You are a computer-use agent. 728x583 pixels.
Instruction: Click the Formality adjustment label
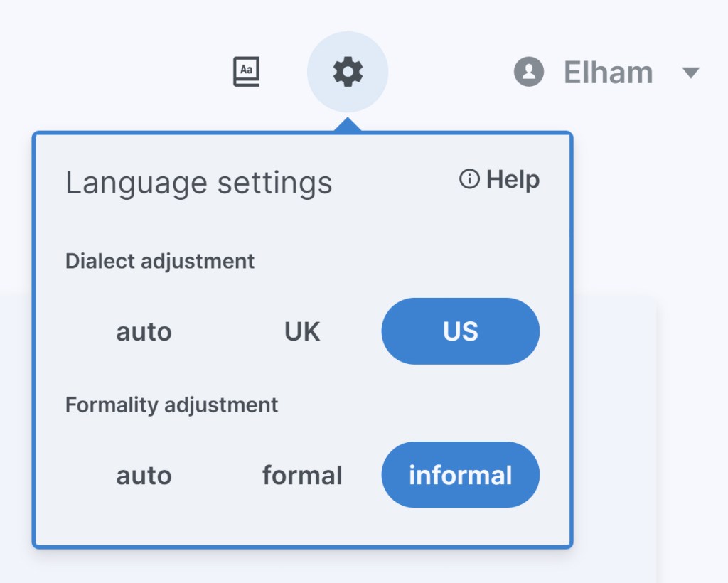[x=172, y=405]
